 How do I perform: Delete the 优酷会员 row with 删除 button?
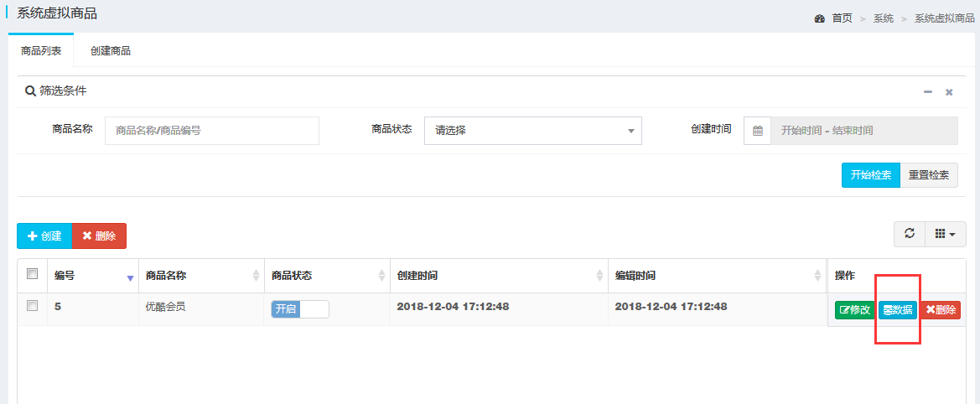coord(940,310)
